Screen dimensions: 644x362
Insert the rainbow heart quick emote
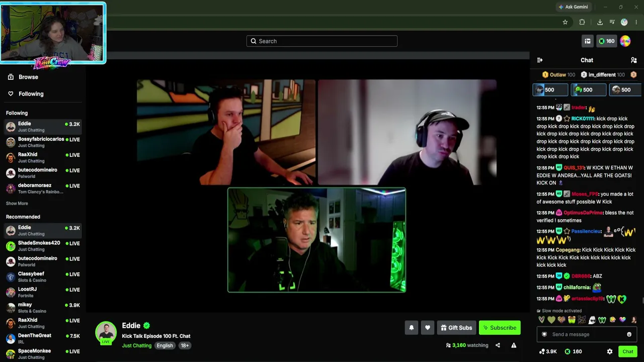pos(622,320)
